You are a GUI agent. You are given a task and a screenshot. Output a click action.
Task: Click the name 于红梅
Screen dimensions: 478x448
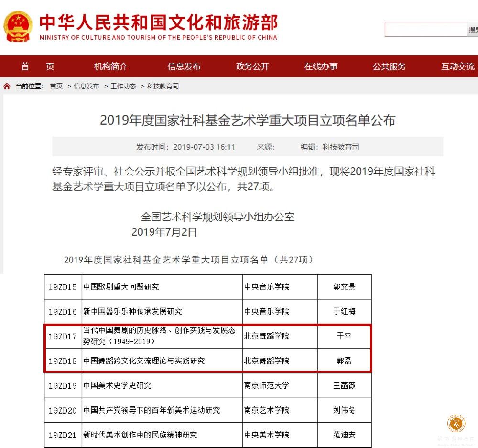coord(344,312)
